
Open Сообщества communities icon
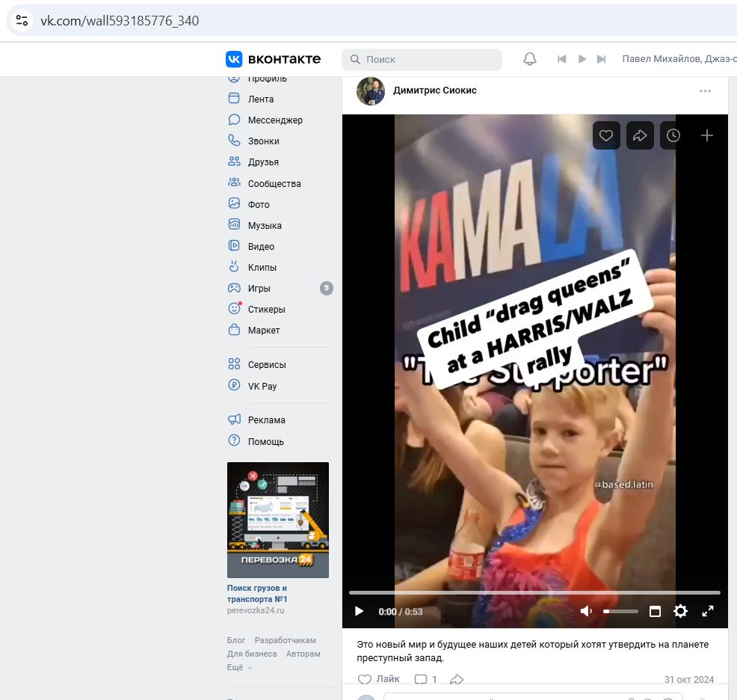coord(234,182)
